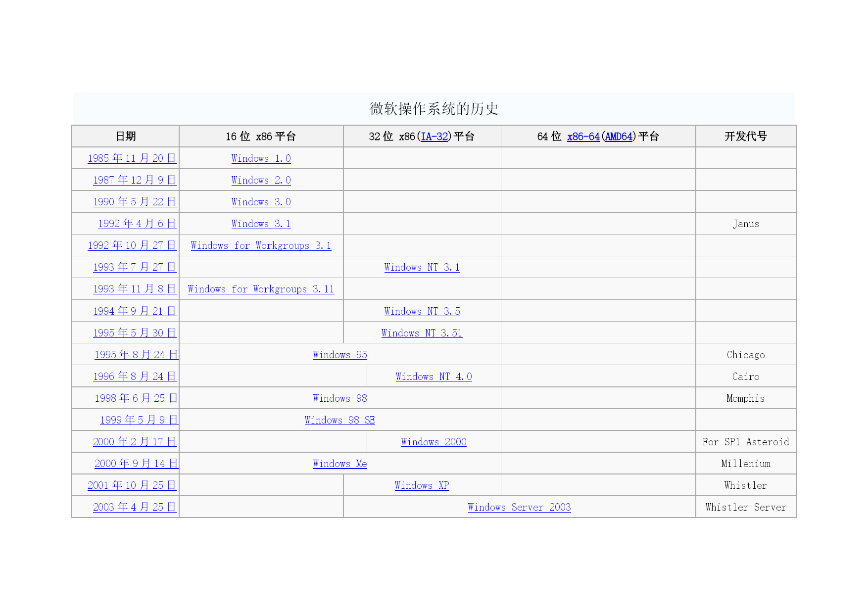Open the 1996年8月24日 date link

135,377
